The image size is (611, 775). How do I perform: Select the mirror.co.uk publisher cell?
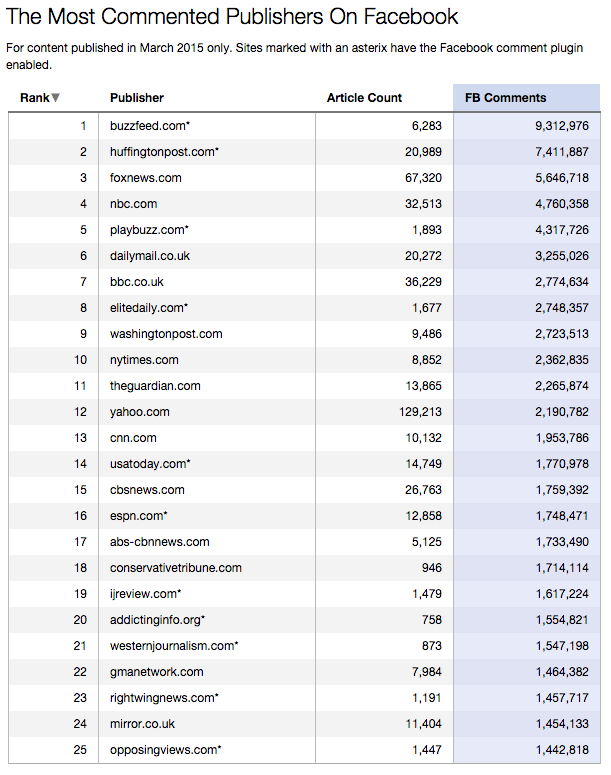(142, 724)
